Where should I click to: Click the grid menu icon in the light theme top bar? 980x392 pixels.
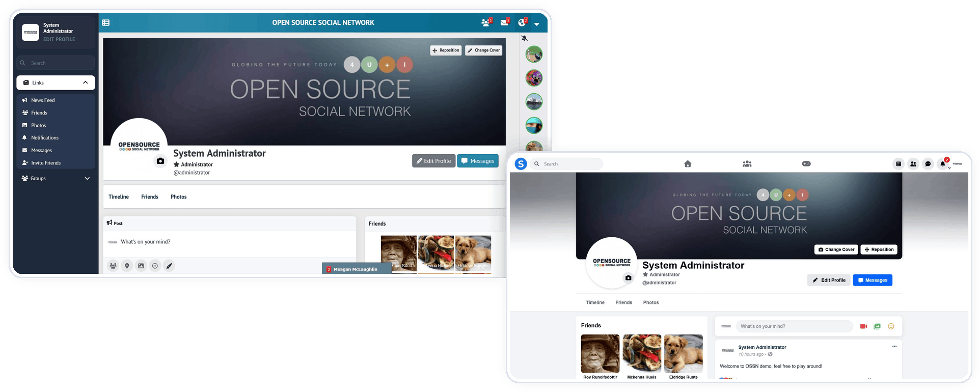tap(899, 164)
